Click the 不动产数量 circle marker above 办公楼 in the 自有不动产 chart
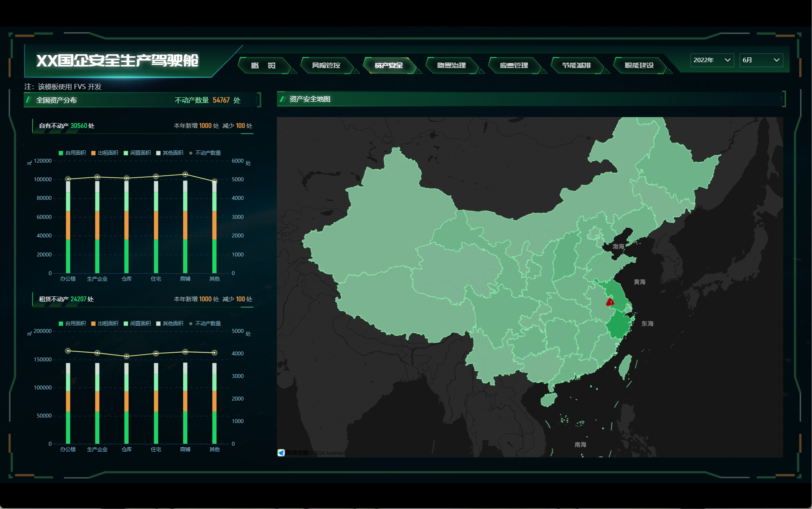The width and height of the screenshot is (812, 509). pyautogui.click(x=68, y=179)
